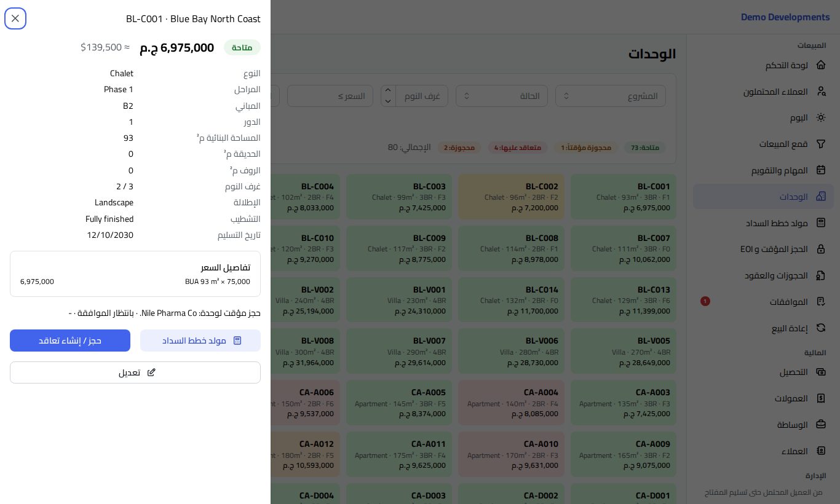Viewport: 840px width, 504px height.
Task: Decrease غرف النوم bedrooms stepper value
Action: 388,101
